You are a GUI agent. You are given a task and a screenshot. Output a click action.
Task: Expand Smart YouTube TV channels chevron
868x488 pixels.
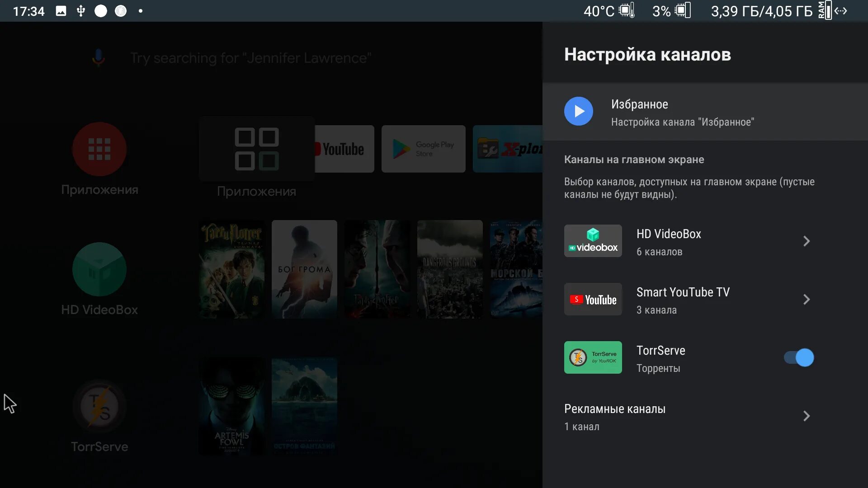(806, 299)
